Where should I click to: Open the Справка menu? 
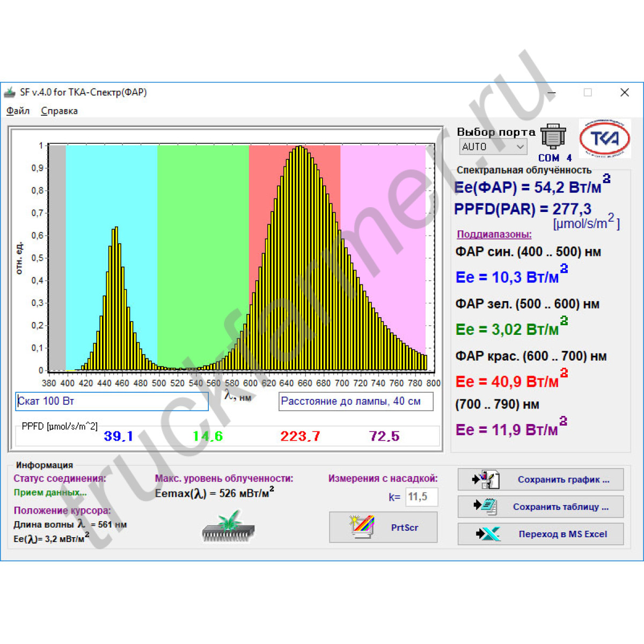59,111
